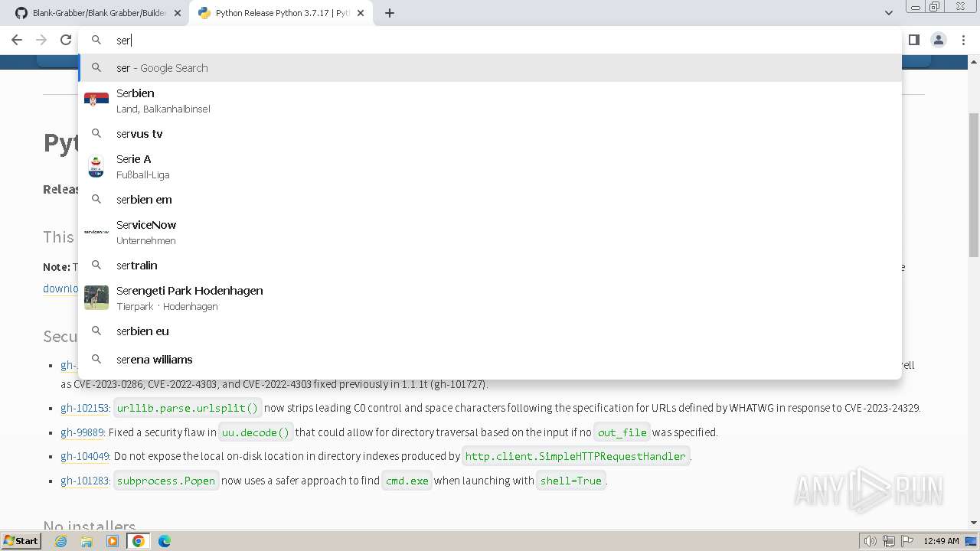Image resolution: width=980 pixels, height=551 pixels.
Task: Select the Serie A suggestion
Action: coord(490,166)
